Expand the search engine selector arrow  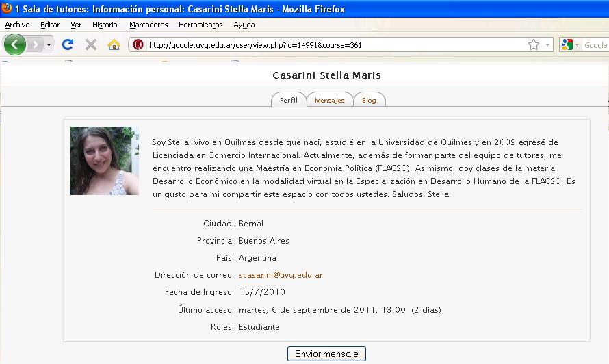(x=577, y=44)
